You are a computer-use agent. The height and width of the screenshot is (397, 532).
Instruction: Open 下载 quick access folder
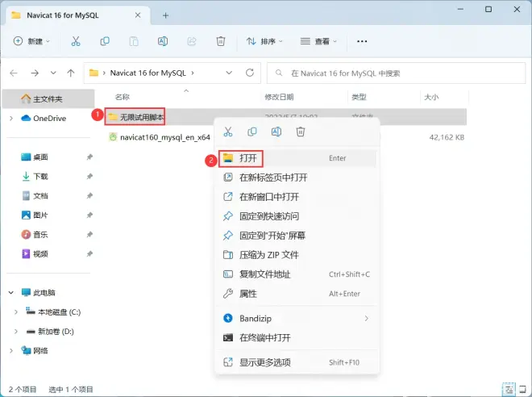(35, 176)
